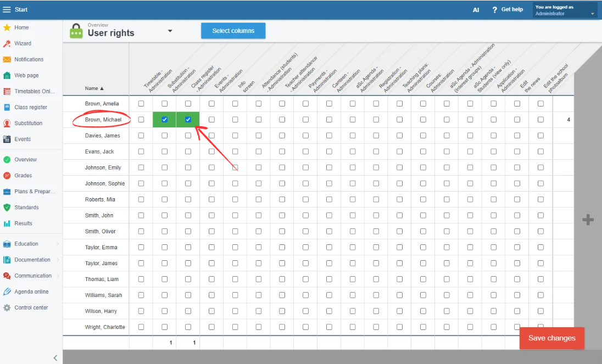Click the Select columns button
The image size is (602, 364).
[x=233, y=31]
